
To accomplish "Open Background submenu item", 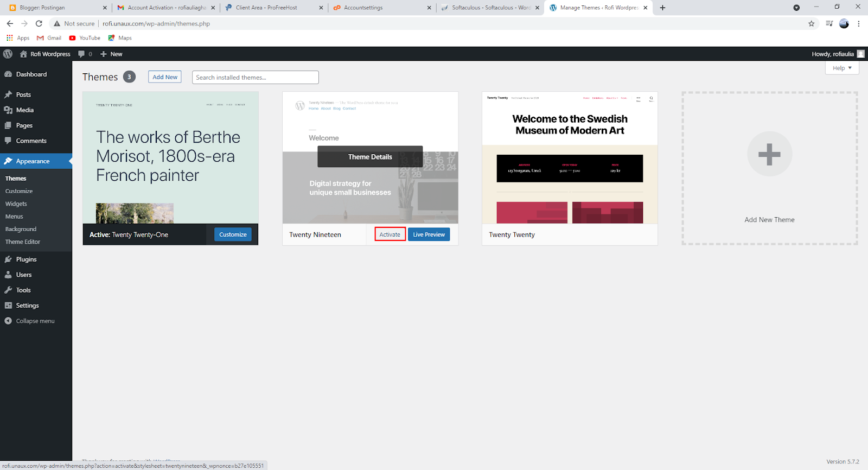I will [x=21, y=229].
